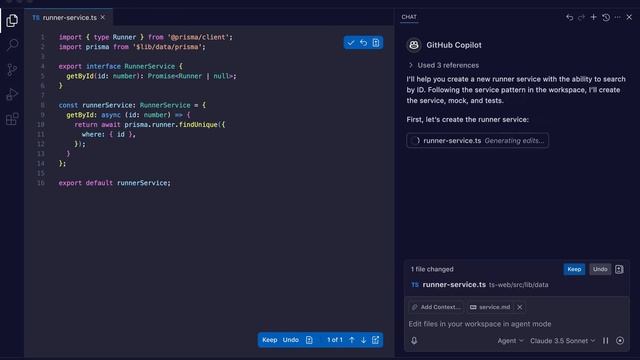
Task: View all edits icon next to chat Undo
Action: point(619,269)
